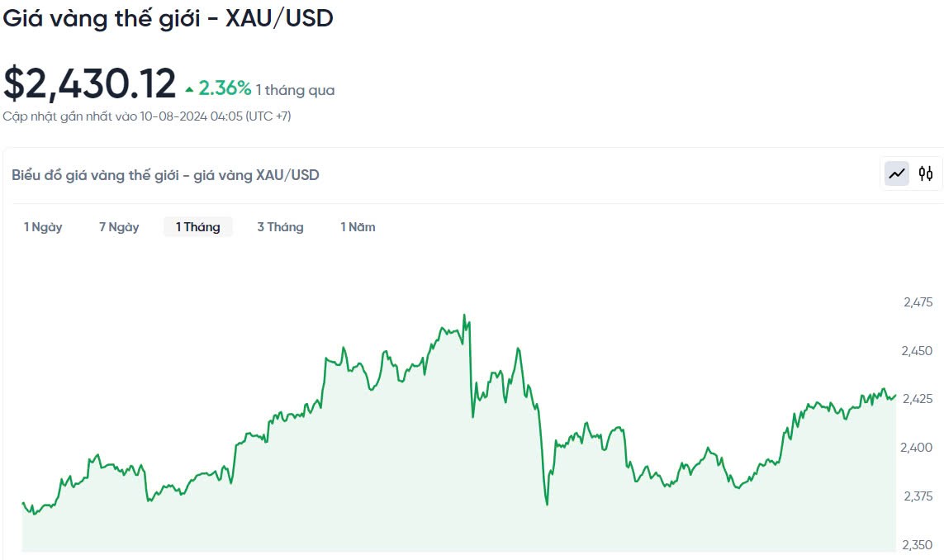Click the Cập nhật gần nhất timestamp
Viewport: 944px width, 560px height.
click(146, 116)
